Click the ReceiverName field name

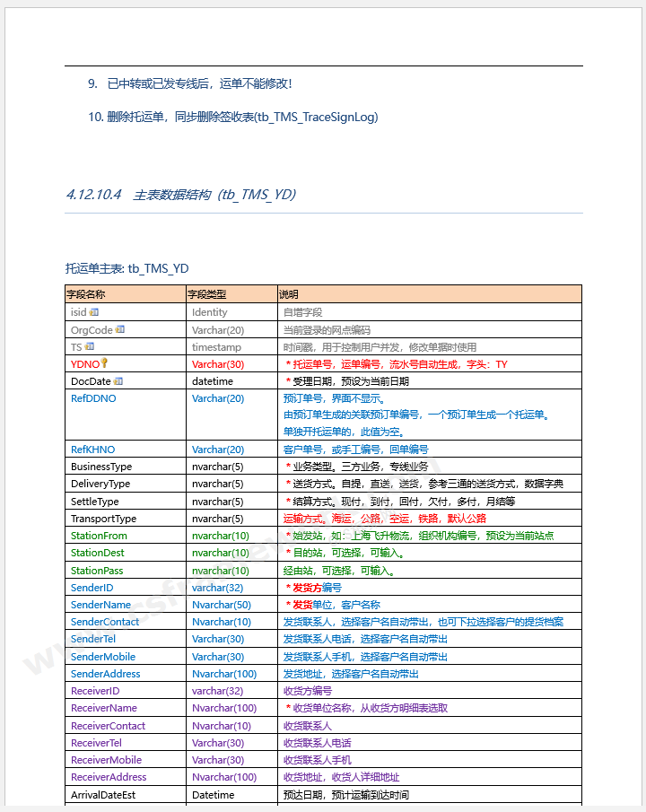click(103, 708)
